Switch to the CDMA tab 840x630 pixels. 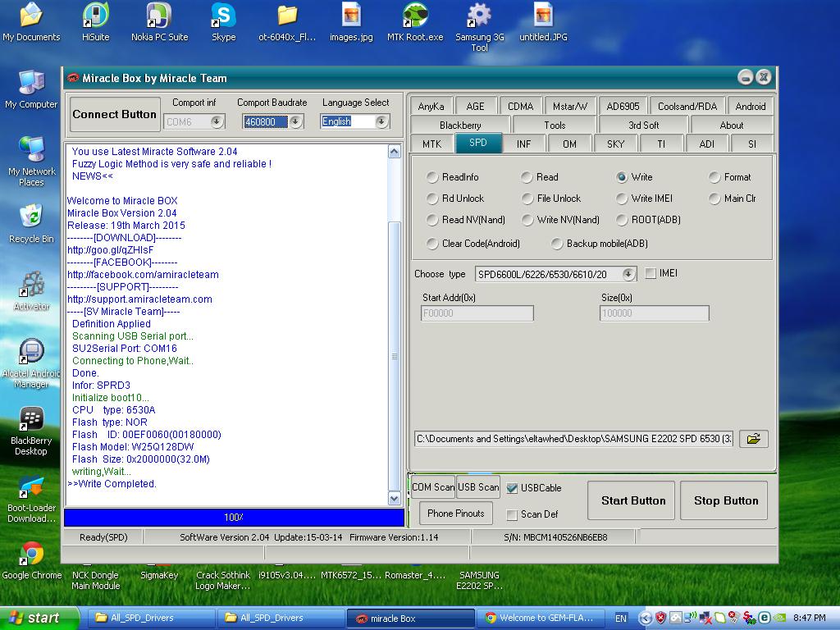(520, 106)
